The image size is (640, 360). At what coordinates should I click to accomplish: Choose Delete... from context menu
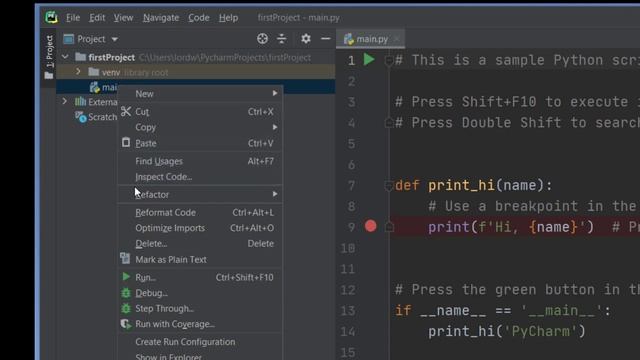(200, 244)
